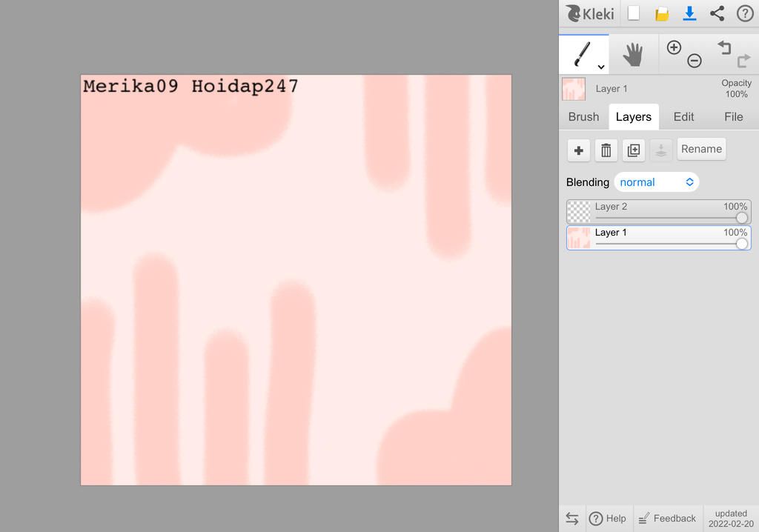This screenshot has height=532, width=759.
Task: Open the Blending mode dropdown
Action: [657, 182]
